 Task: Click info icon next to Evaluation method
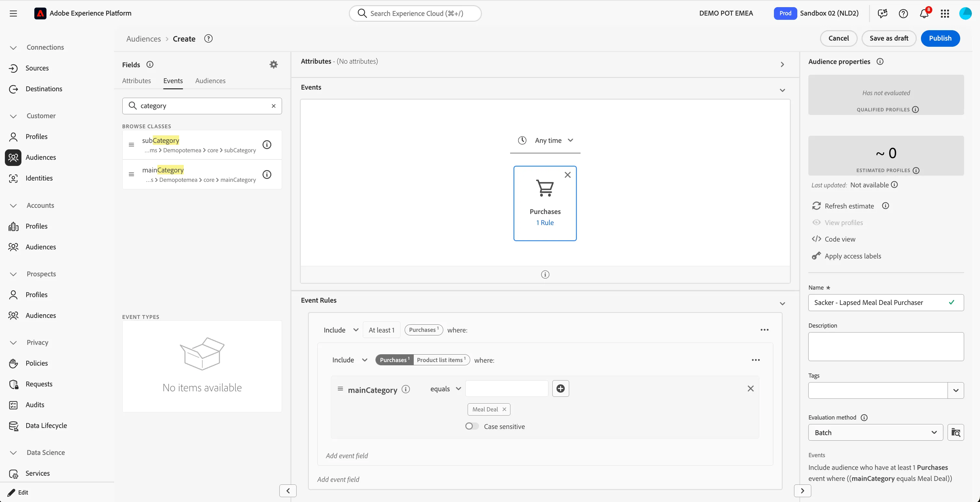(864, 418)
